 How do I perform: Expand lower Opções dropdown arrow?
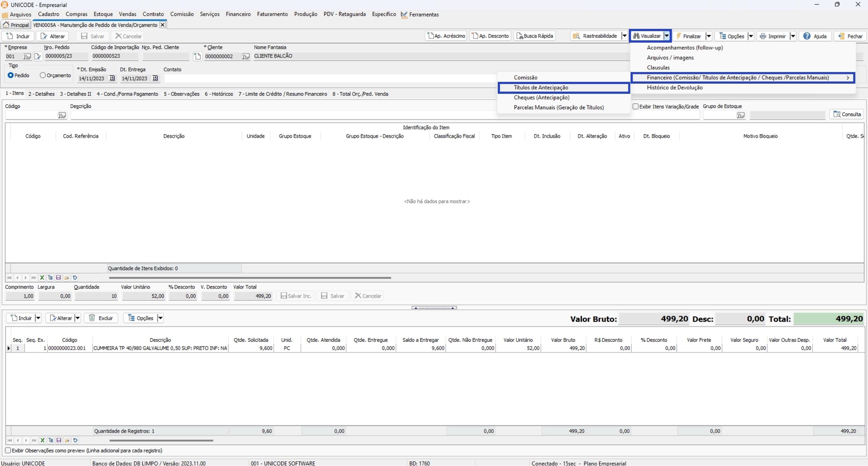tap(160, 318)
